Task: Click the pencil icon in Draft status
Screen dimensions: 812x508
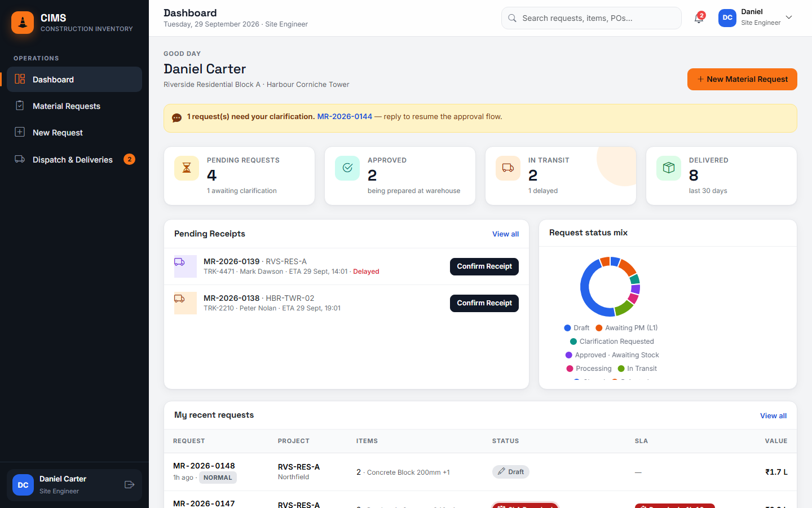Action: pyautogui.click(x=501, y=471)
